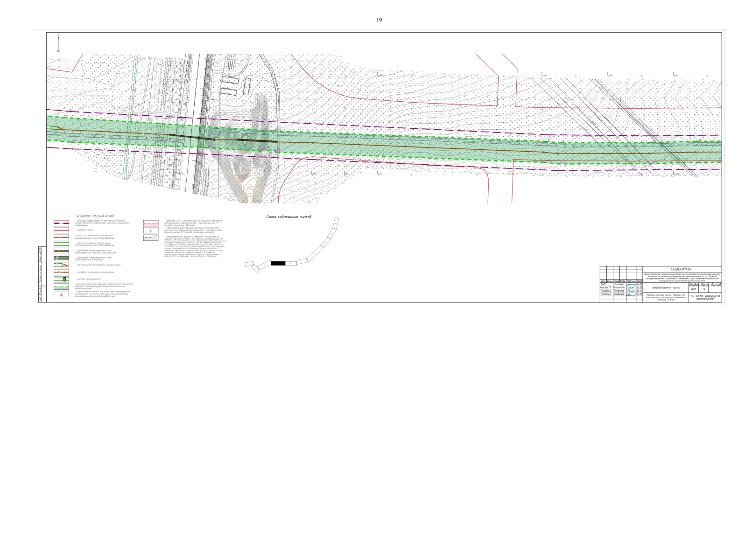Click the brown gravity sewer route legend symbol
This screenshot has height=560, width=745.
61,237
